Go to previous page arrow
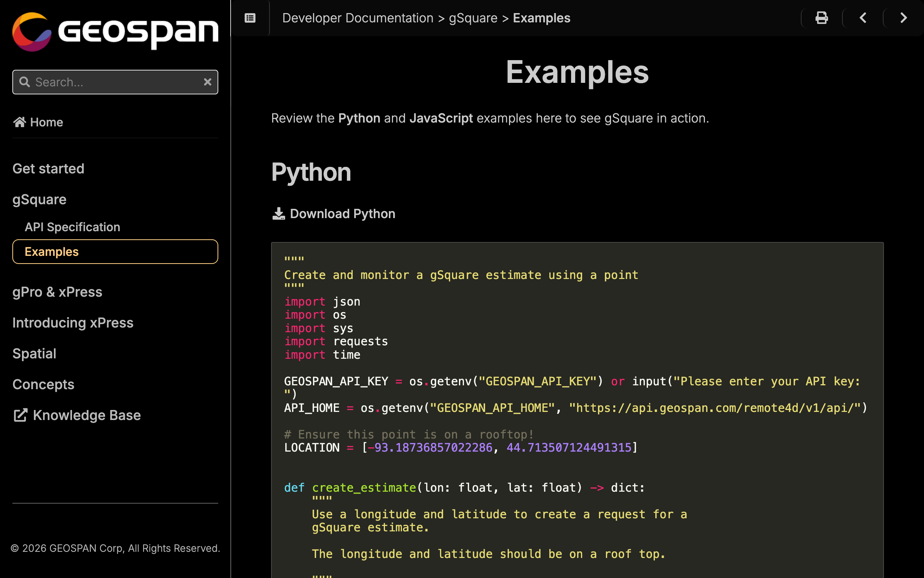 (x=863, y=18)
